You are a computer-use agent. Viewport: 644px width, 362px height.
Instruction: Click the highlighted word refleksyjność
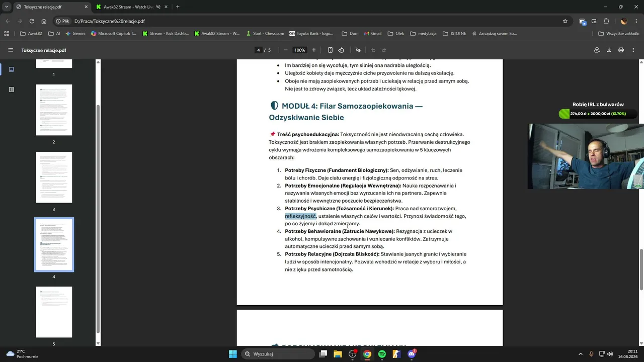coord(300,216)
